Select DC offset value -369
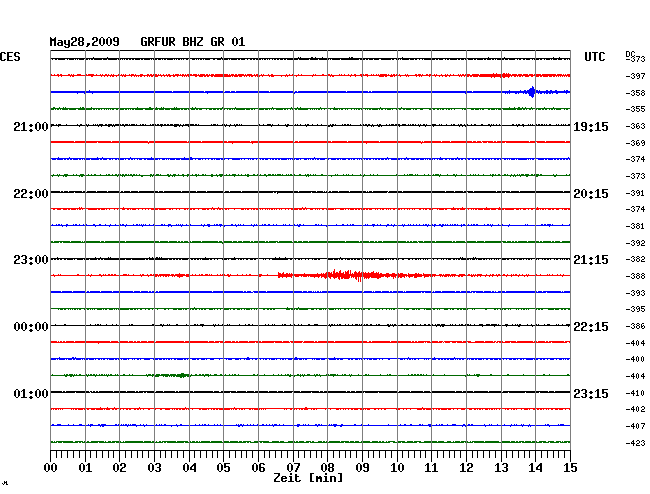650x494 pixels. [635, 143]
